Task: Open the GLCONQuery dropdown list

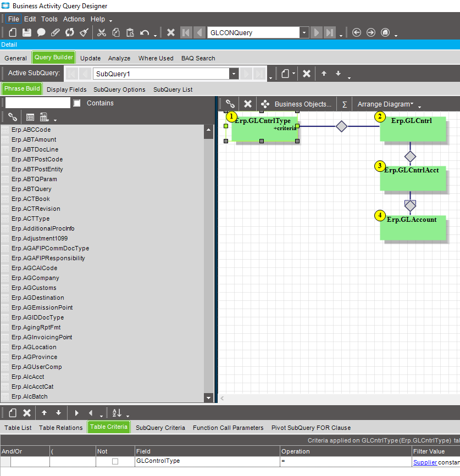Action: click(x=304, y=32)
